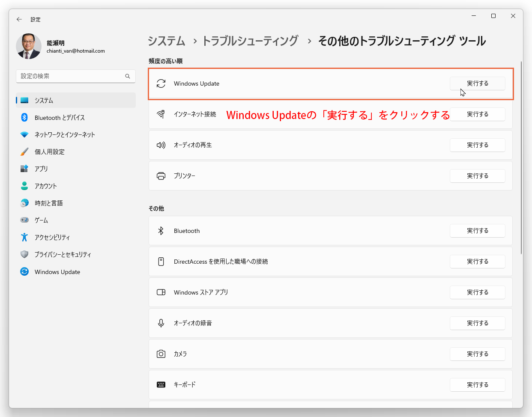Click the ゲーム controller icon

point(24,220)
